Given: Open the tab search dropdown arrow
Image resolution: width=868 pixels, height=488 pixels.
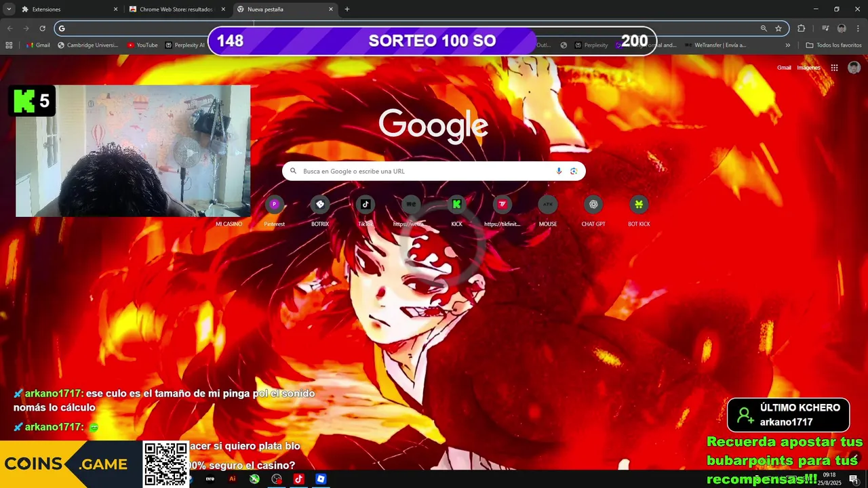Looking at the screenshot, I should (9, 9).
